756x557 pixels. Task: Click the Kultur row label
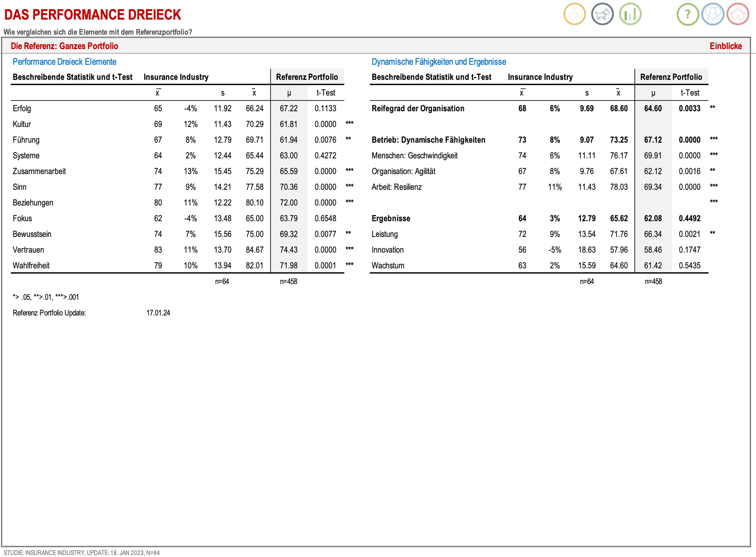(x=22, y=124)
